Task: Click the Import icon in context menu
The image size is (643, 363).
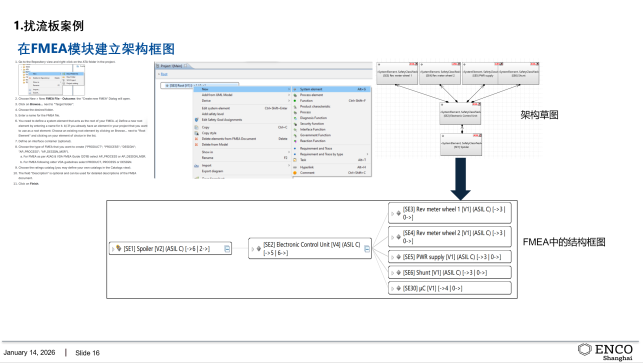Action: point(196,166)
